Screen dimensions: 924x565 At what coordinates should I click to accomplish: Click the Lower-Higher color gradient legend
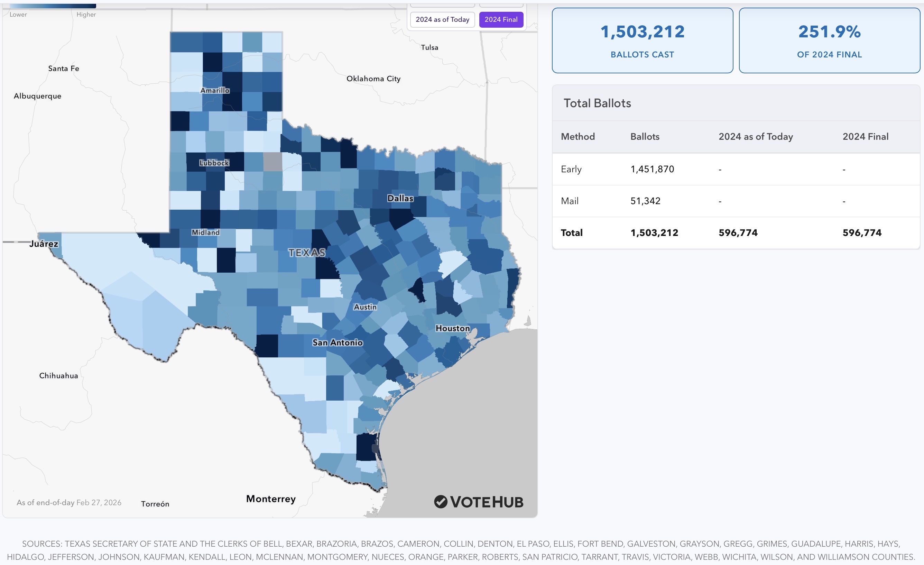coord(53,6)
